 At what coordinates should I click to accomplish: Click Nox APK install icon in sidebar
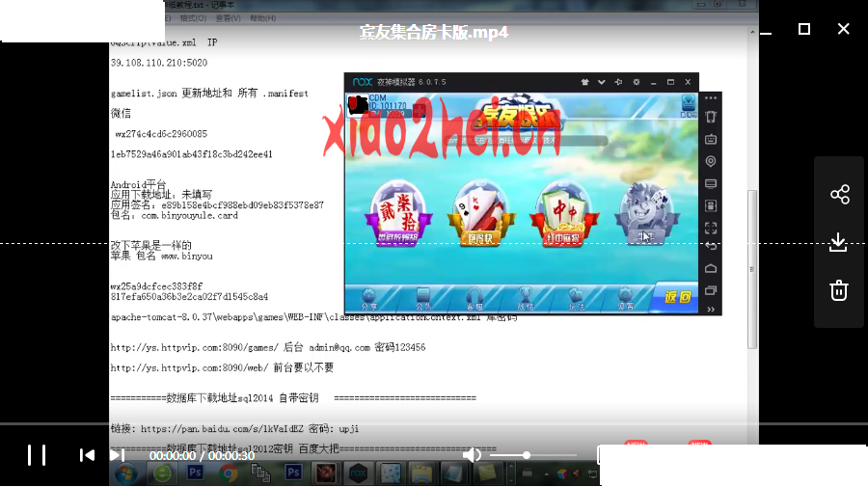pyautogui.click(x=711, y=205)
